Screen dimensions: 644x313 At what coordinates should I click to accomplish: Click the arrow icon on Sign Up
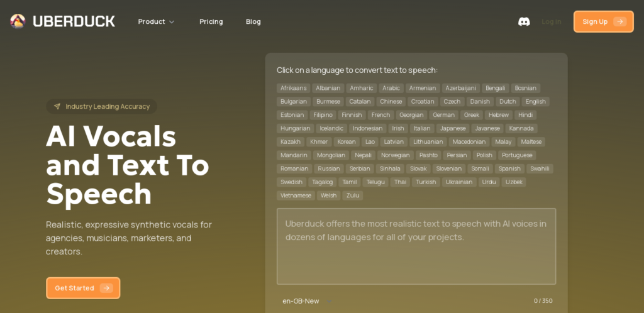coord(619,21)
